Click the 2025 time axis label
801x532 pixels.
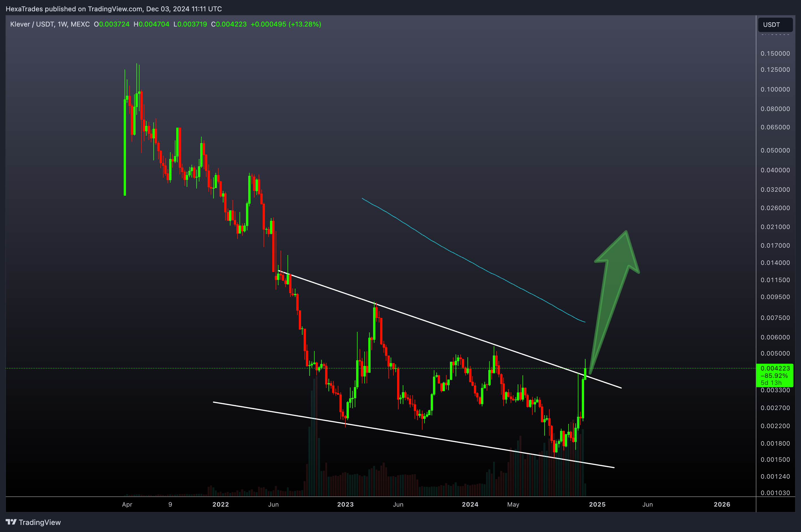pyautogui.click(x=597, y=505)
